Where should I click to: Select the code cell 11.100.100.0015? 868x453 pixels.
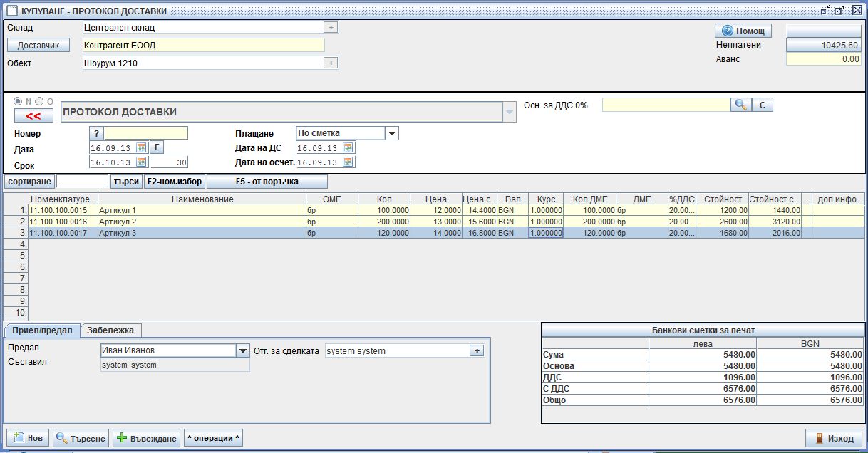[63, 210]
